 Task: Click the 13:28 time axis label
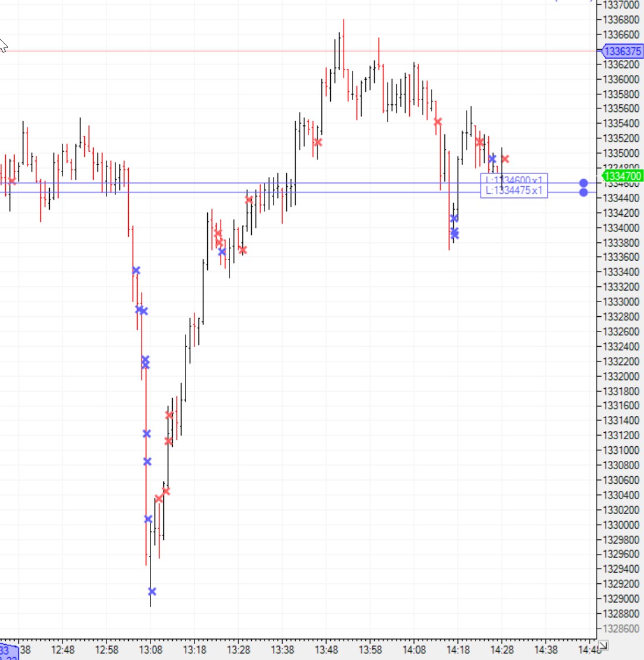click(238, 650)
